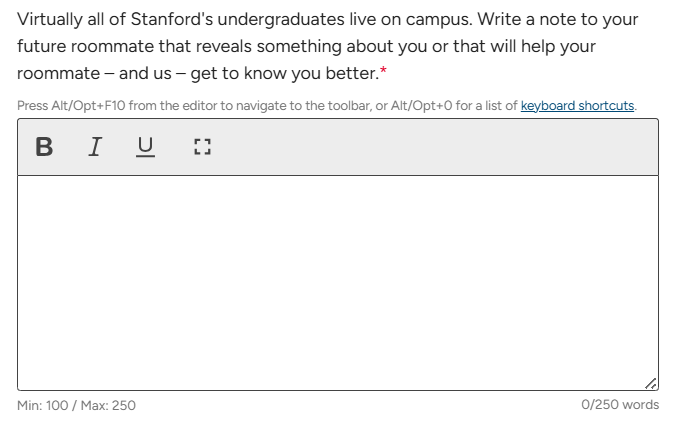The width and height of the screenshot is (675, 421).
Task: Apply underline formatting
Action: (146, 147)
